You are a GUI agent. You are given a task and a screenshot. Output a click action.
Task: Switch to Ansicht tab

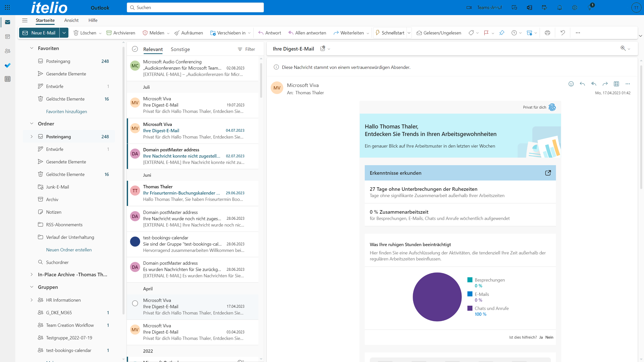[x=71, y=20]
